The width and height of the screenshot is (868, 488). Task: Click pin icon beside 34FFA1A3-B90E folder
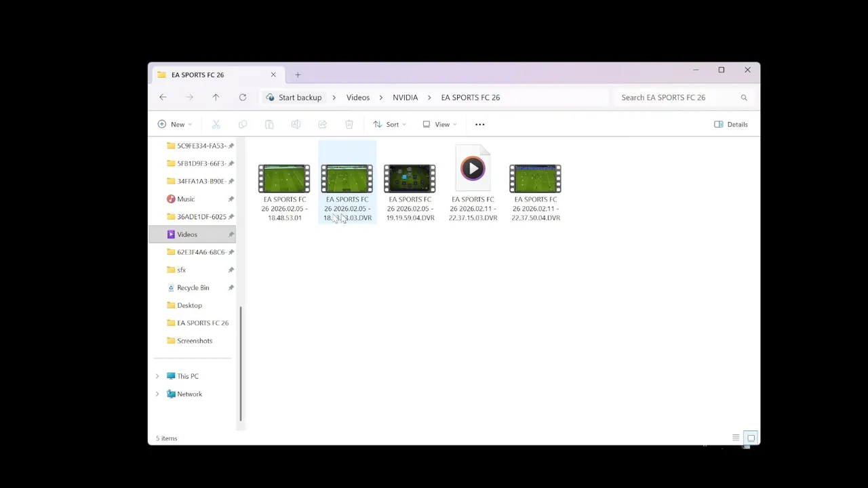coord(231,181)
